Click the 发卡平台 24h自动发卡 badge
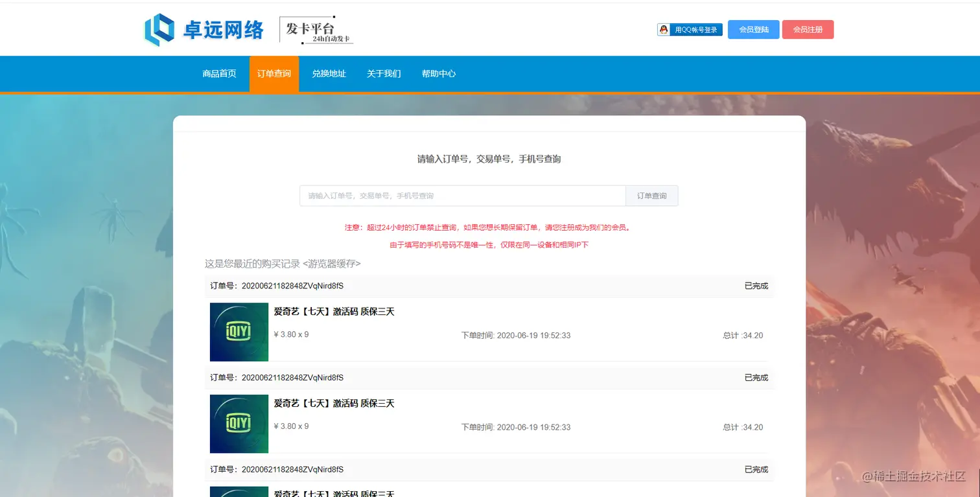The height and width of the screenshot is (497, 980). click(x=317, y=30)
